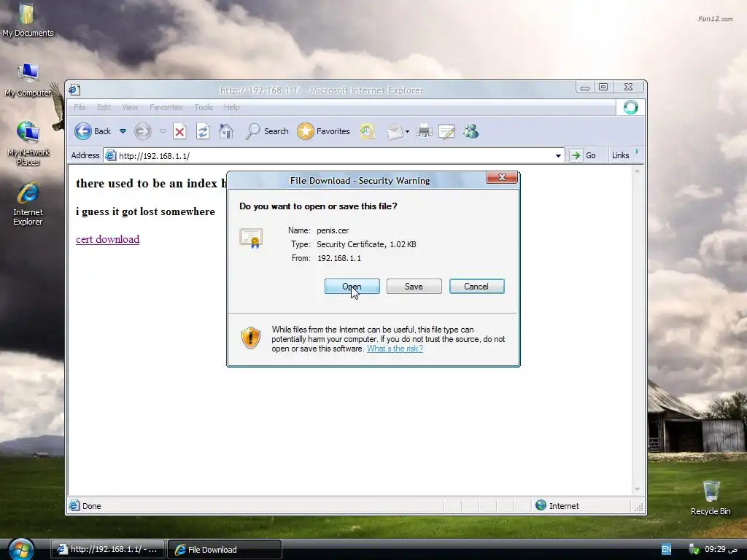Open the Favorites menu
The image size is (747, 560).
(166, 107)
